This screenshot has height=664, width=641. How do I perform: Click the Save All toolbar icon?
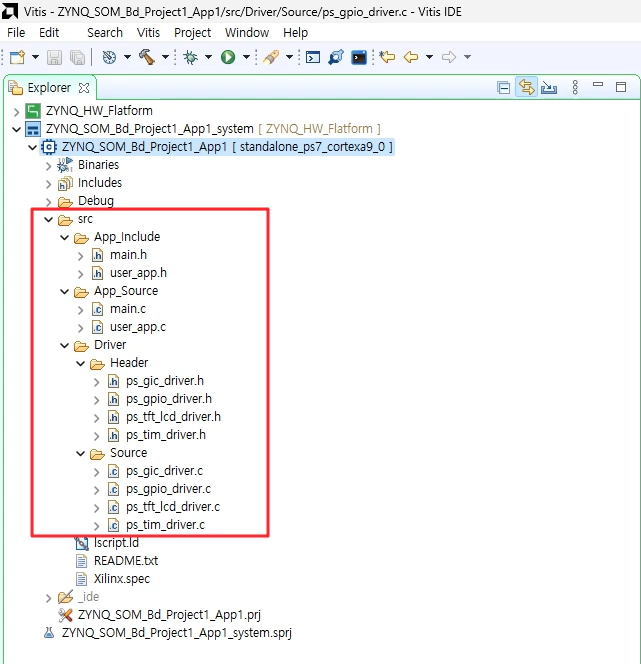tap(77, 57)
